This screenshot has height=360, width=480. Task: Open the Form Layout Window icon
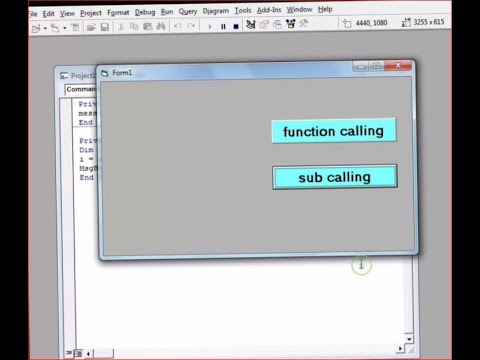[x=277, y=24]
